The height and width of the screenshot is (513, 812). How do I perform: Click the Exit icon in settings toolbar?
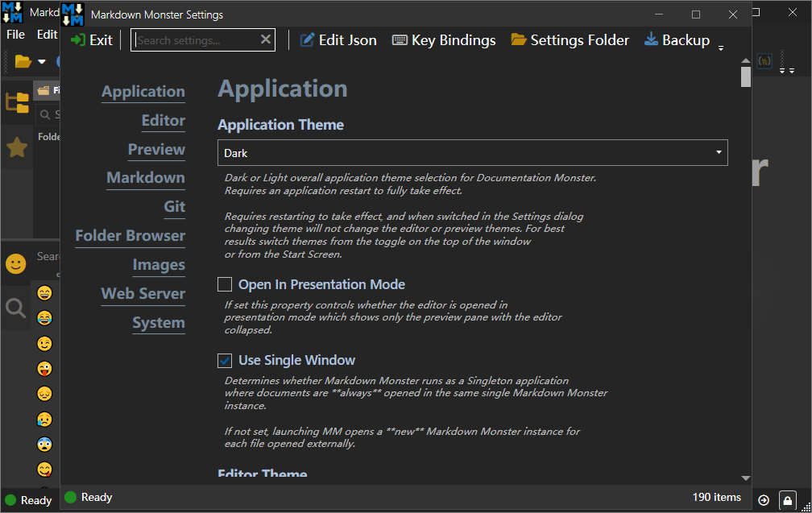78,40
